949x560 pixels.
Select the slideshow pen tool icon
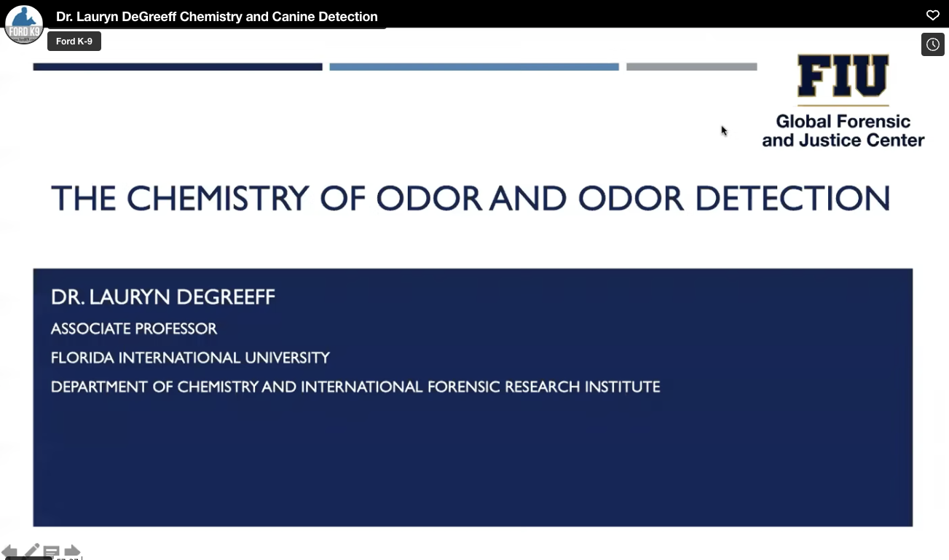click(x=31, y=551)
